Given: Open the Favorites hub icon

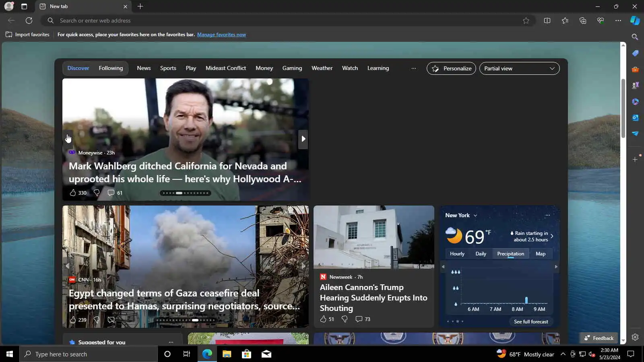Looking at the screenshot, I should coord(565,21).
